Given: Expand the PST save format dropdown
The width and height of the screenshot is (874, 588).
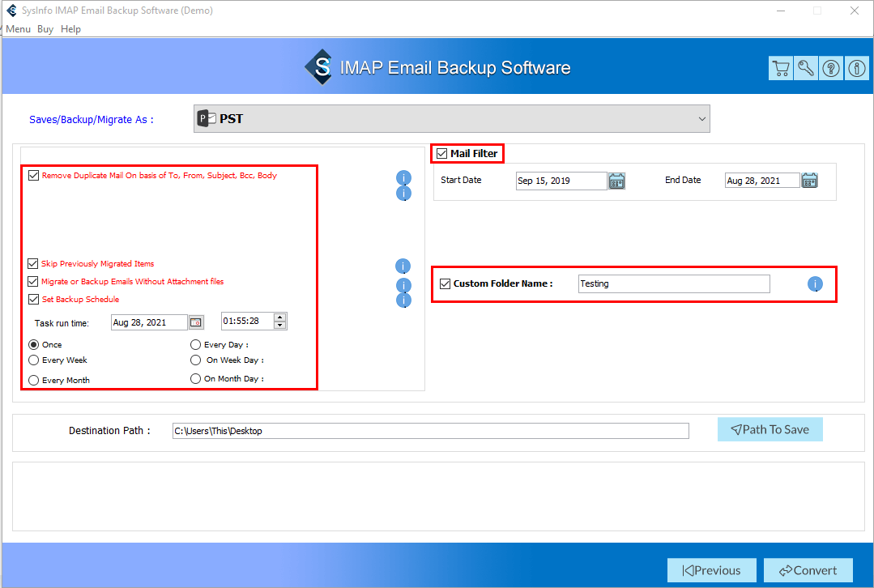Looking at the screenshot, I should [x=701, y=119].
